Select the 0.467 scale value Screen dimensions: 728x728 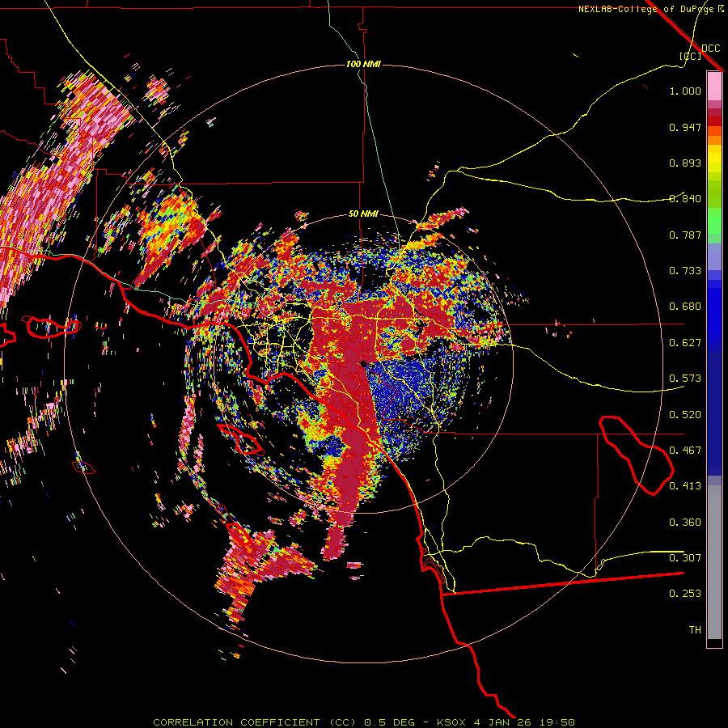click(685, 451)
